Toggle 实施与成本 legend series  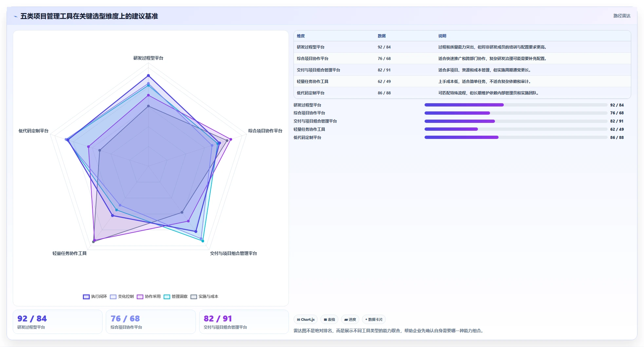[x=204, y=297]
